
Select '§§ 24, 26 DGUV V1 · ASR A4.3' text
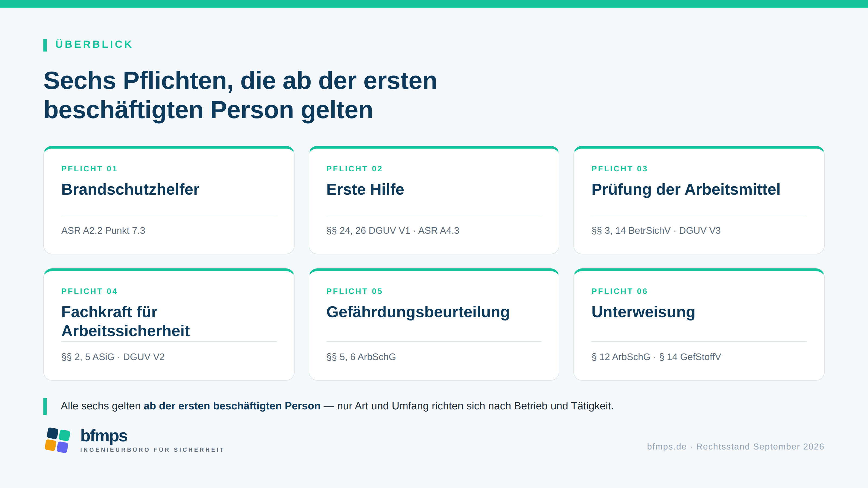(392, 230)
